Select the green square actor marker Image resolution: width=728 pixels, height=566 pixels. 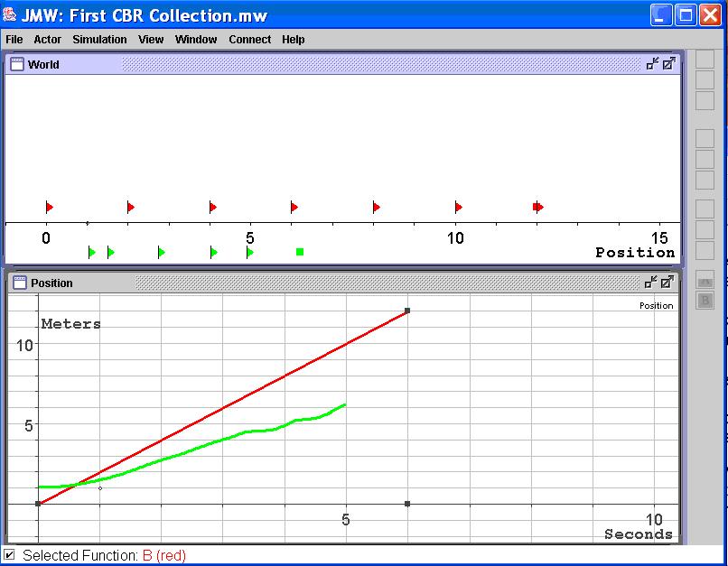point(300,252)
